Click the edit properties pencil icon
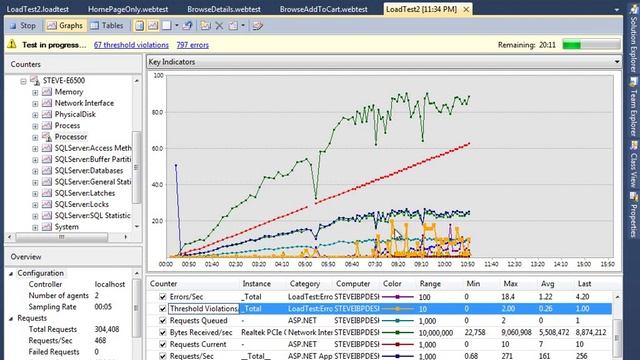 [x=257, y=26]
